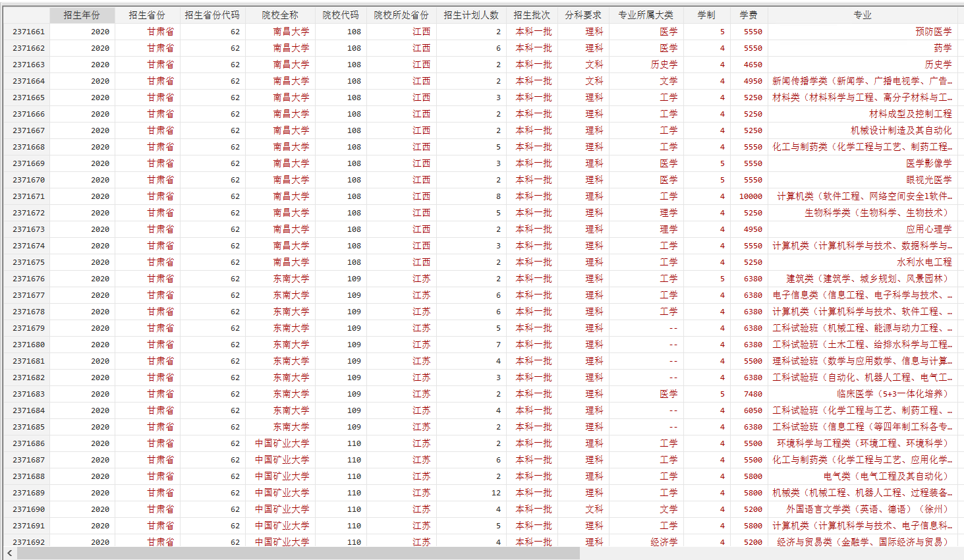Screen dimensions: 964x560
Task: Select the 专业 column header
Action: coord(863,15)
